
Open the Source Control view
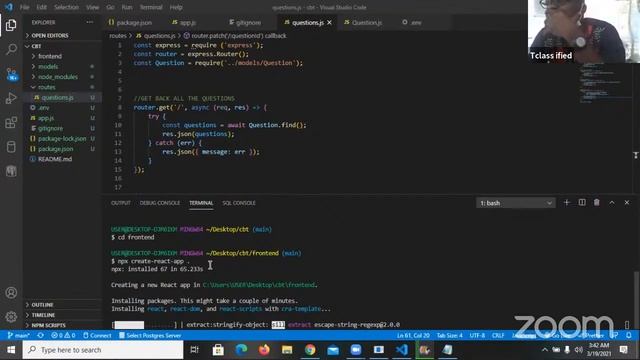click(x=11, y=74)
